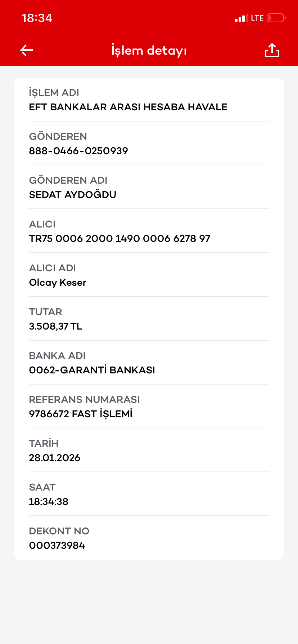This screenshot has height=644, width=298.
Task: Tap bank name 0062-GARANTİ BANKASI
Action: pos(92,370)
